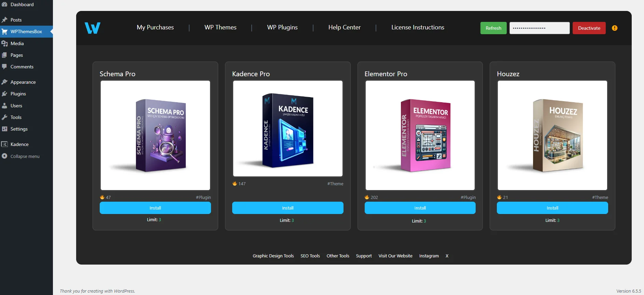The height and width of the screenshot is (295, 644).
Task: Open the X footer link
Action: (x=447, y=256)
